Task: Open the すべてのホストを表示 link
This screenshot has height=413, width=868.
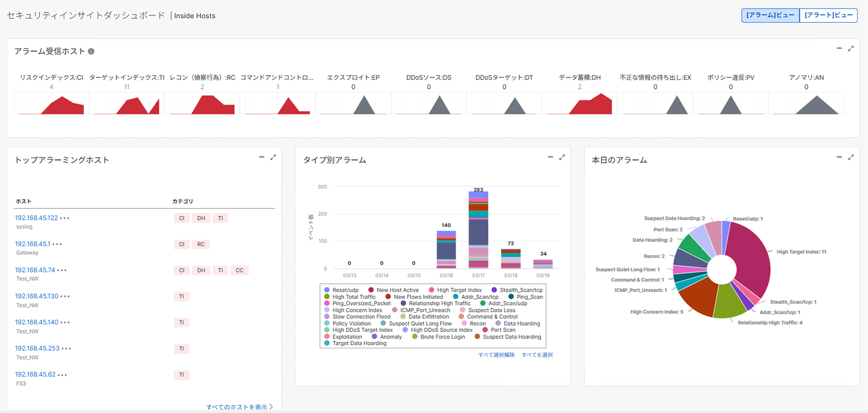Action: pyautogui.click(x=240, y=407)
